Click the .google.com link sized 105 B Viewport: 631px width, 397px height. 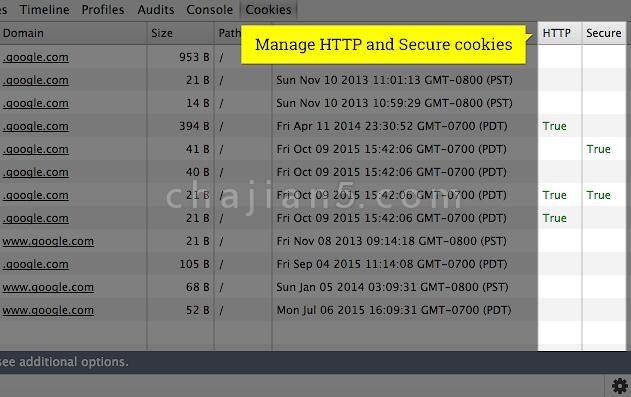pos(35,264)
